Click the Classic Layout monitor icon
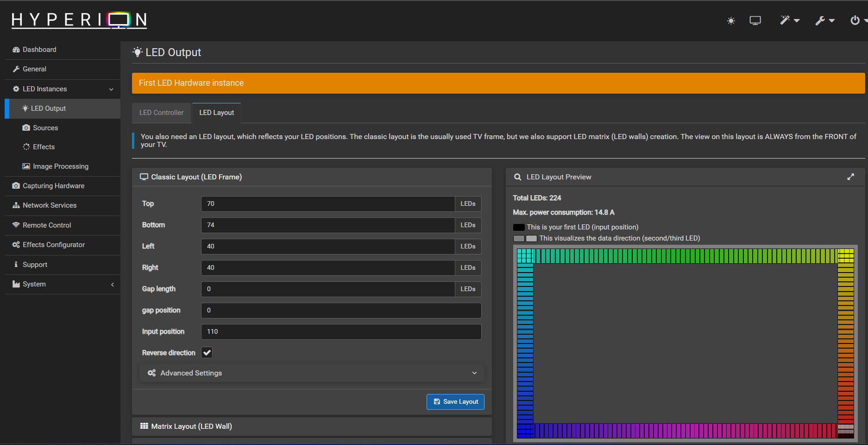868x445 pixels. (144, 177)
